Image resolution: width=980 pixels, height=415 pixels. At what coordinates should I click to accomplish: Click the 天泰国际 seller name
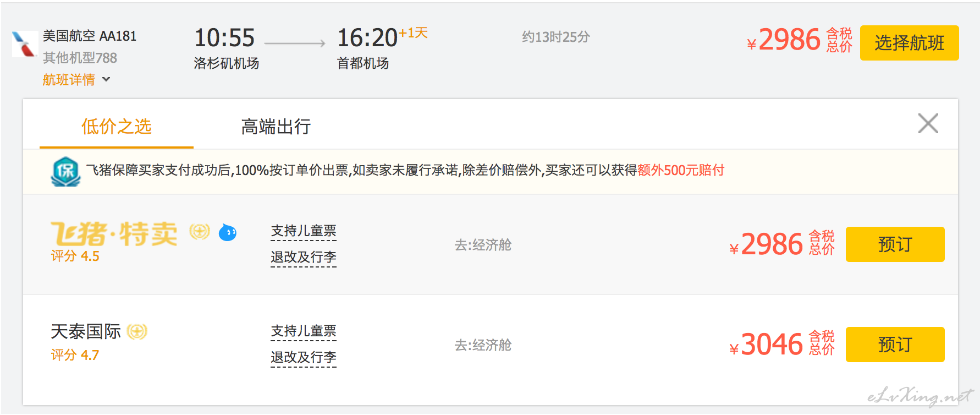[86, 331]
